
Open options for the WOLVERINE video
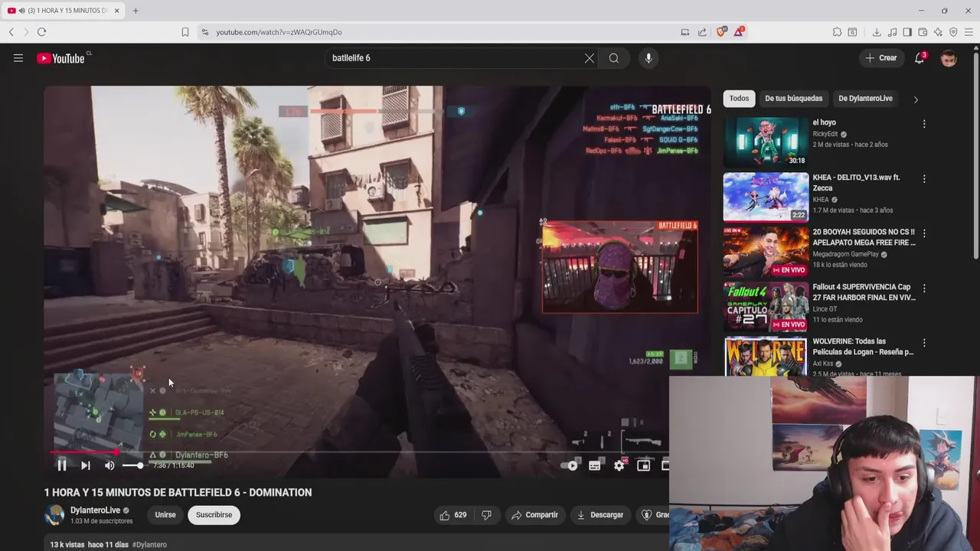(x=924, y=343)
